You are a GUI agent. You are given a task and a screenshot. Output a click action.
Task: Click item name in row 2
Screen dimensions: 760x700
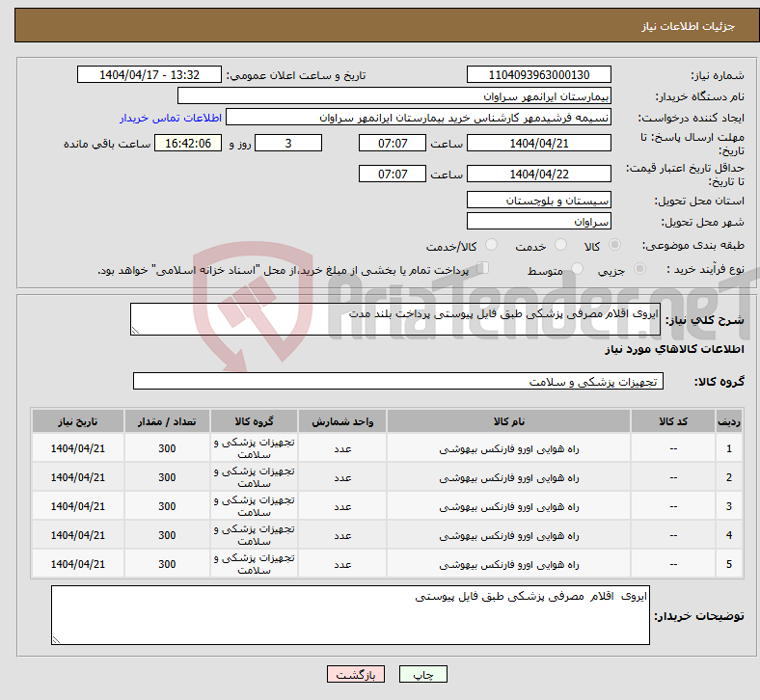tap(509, 478)
